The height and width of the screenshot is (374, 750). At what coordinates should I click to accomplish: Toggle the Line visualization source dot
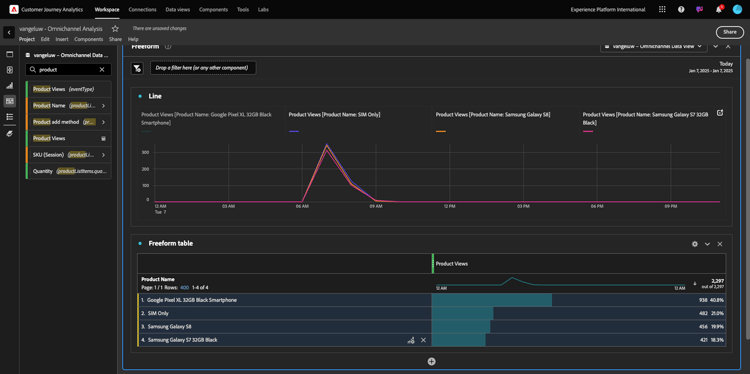(x=140, y=96)
